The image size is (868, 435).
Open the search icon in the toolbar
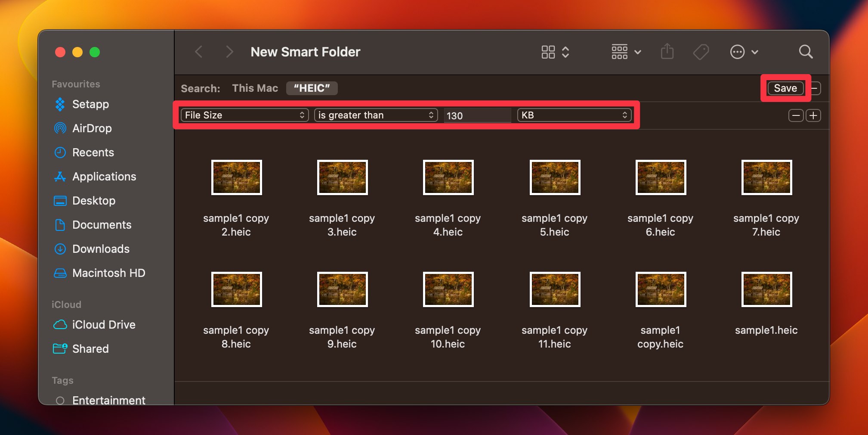coord(805,52)
